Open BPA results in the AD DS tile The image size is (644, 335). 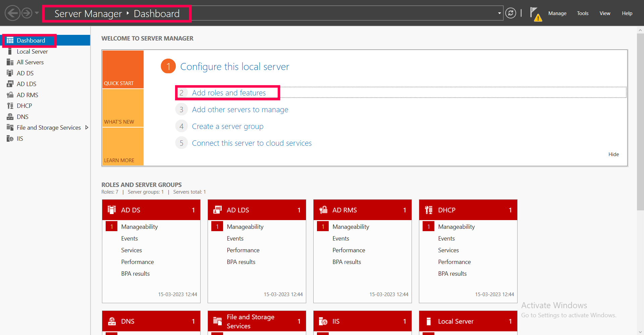135,273
